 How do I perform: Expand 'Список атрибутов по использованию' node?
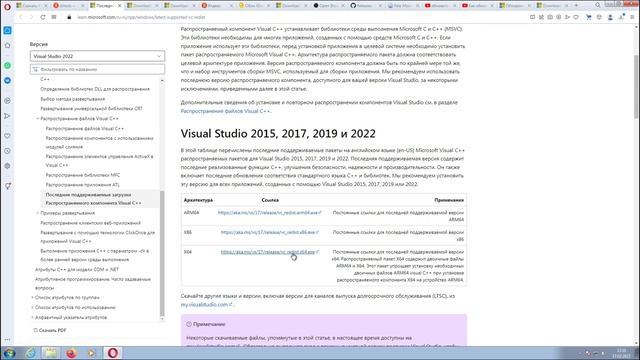click(32, 307)
